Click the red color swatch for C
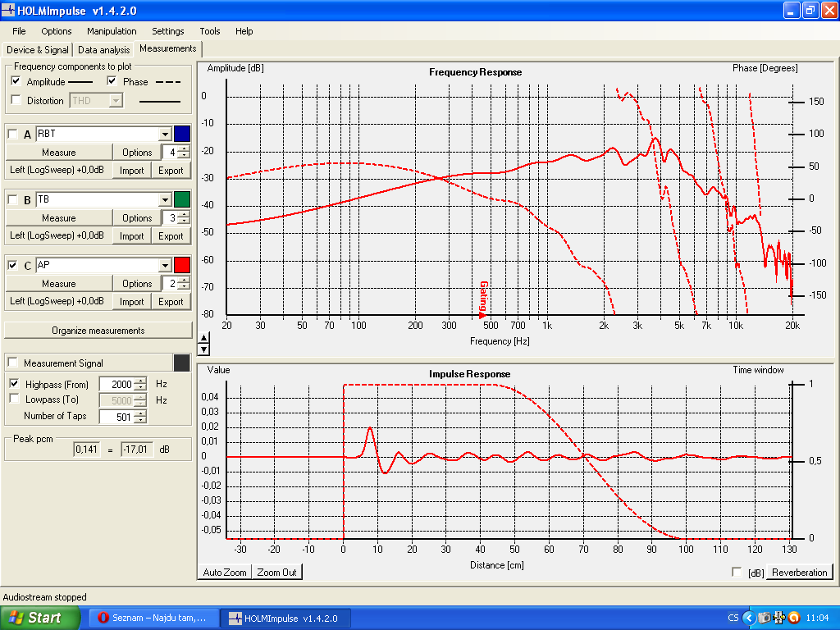Image resolution: width=840 pixels, height=630 pixels. (182, 265)
